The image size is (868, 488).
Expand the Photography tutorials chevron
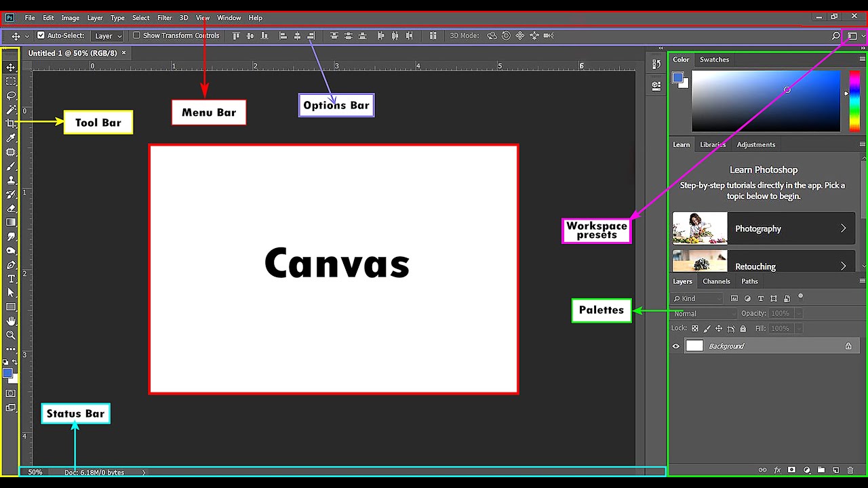pyautogui.click(x=843, y=228)
